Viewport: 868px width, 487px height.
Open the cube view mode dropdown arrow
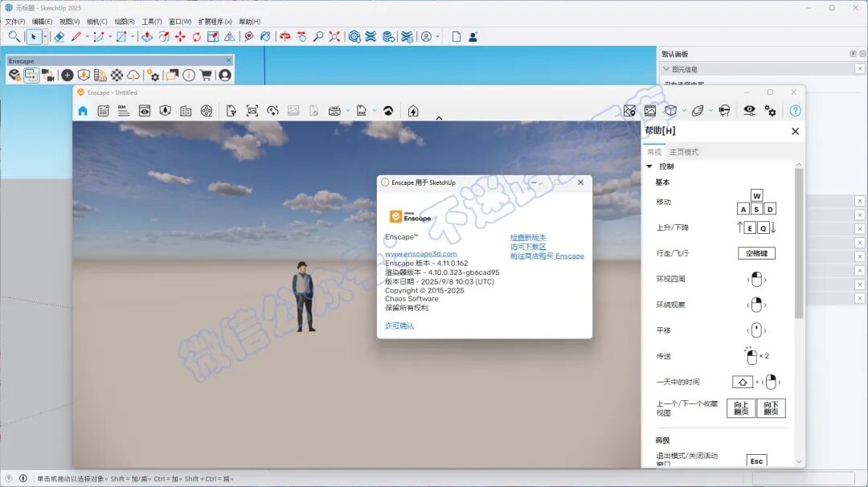[684, 111]
